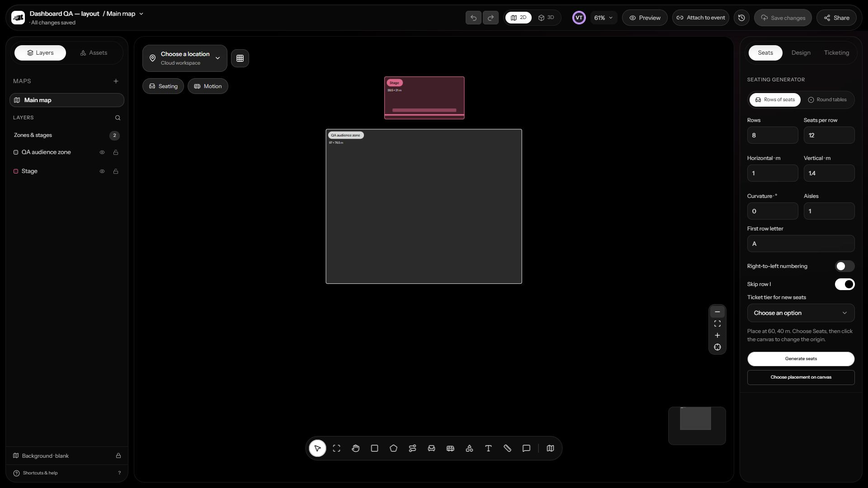Collapse the Zones & stages group

[66, 135]
